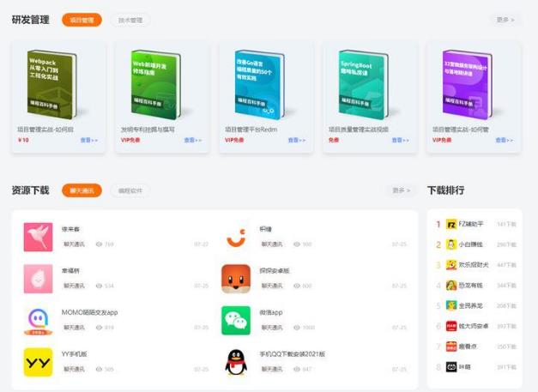The image size is (538, 392).
Task: Switch to the 编程软件 tab
Action: coord(130,190)
